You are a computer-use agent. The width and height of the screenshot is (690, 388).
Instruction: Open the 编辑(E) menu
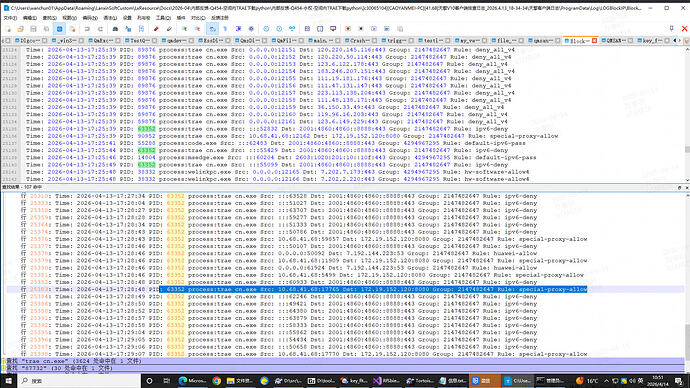click(30, 18)
